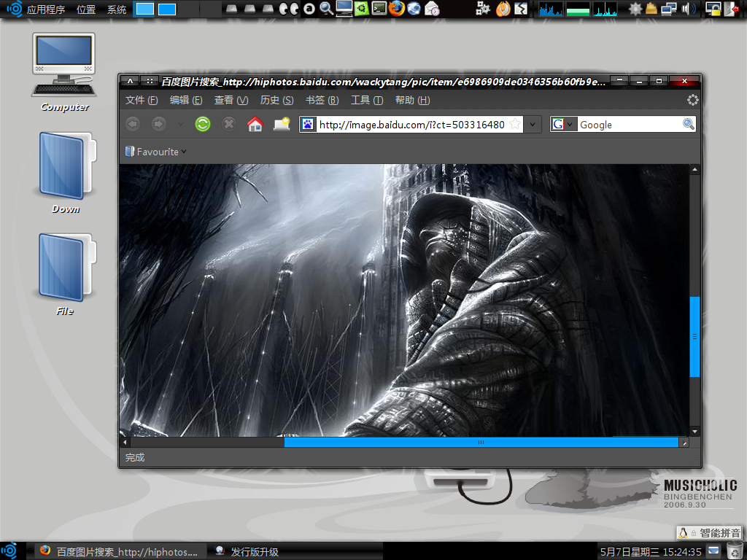Click the 百度图片搜索 taskbar button
The height and width of the screenshot is (560, 747).
tap(119, 551)
